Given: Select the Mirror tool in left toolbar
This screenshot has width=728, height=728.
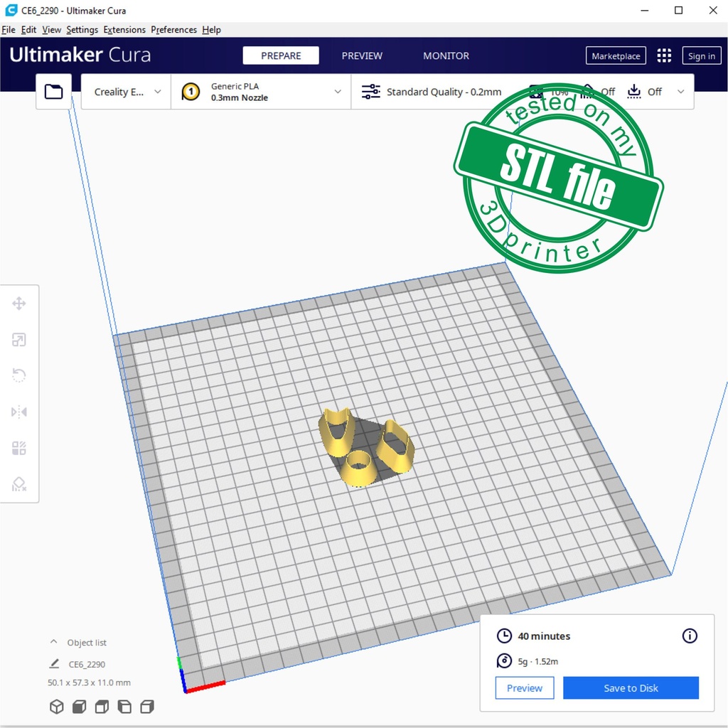Looking at the screenshot, I should click(x=19, y=412).
